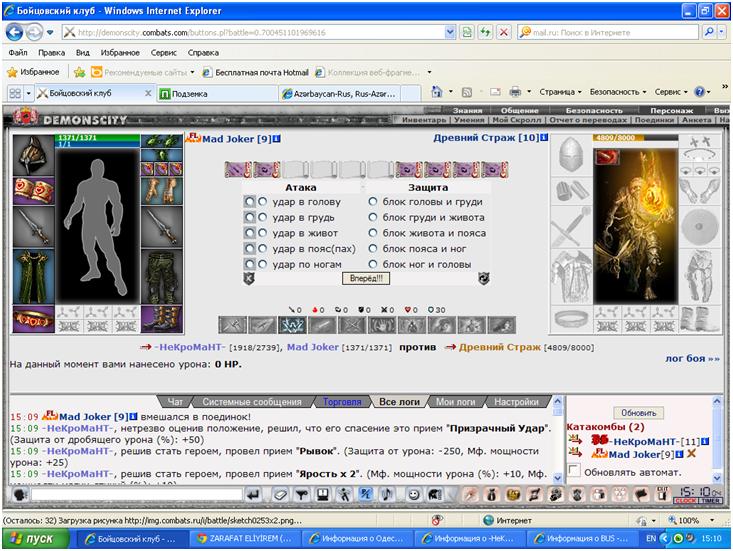The image size is (733, 551).
Task: Select the 'блок ног и головы' radio button
Action: pyautogui.click(x=373, y=264)
